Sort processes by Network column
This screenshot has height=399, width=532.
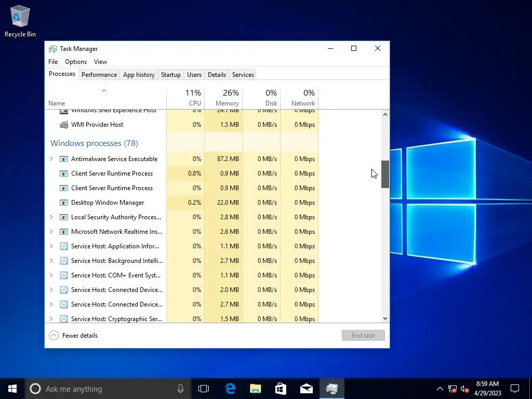tap(300, 98)
